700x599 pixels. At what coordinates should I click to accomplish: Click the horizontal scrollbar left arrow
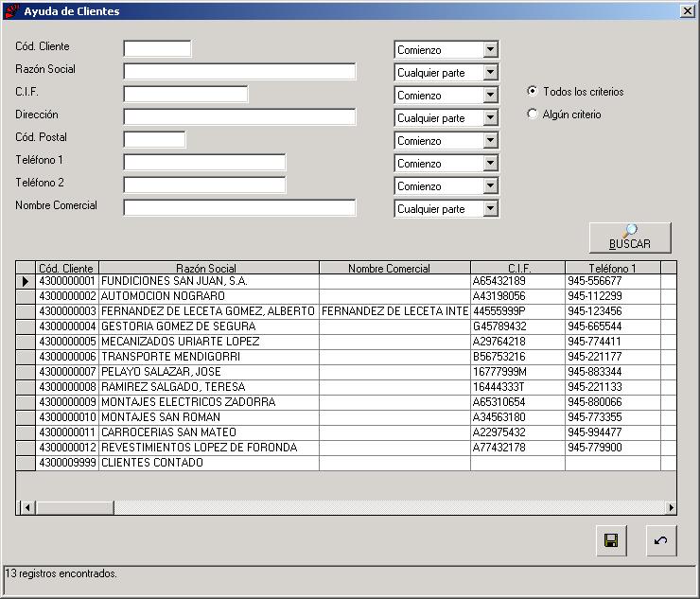point(27,507)
